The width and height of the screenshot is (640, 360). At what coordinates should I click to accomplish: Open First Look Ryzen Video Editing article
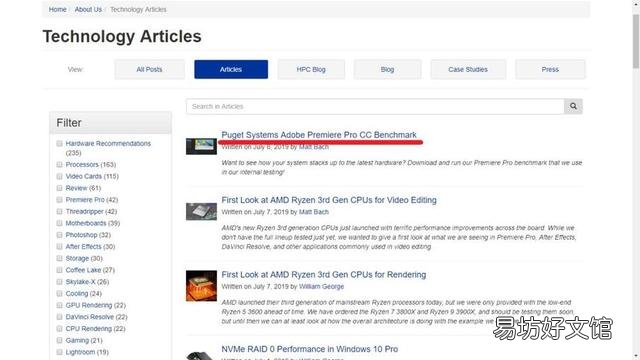pyautogui.click(x=329, y=200)
